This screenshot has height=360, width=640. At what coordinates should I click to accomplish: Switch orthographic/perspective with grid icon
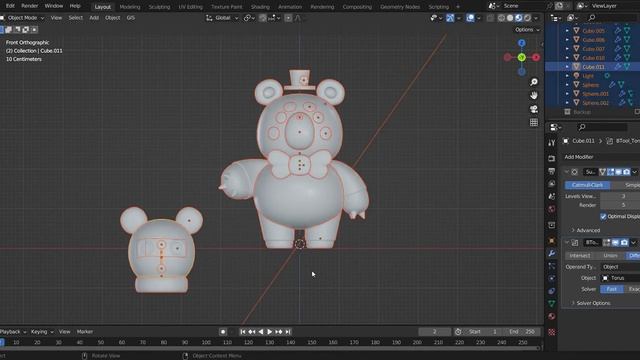[x=533, y=122]
